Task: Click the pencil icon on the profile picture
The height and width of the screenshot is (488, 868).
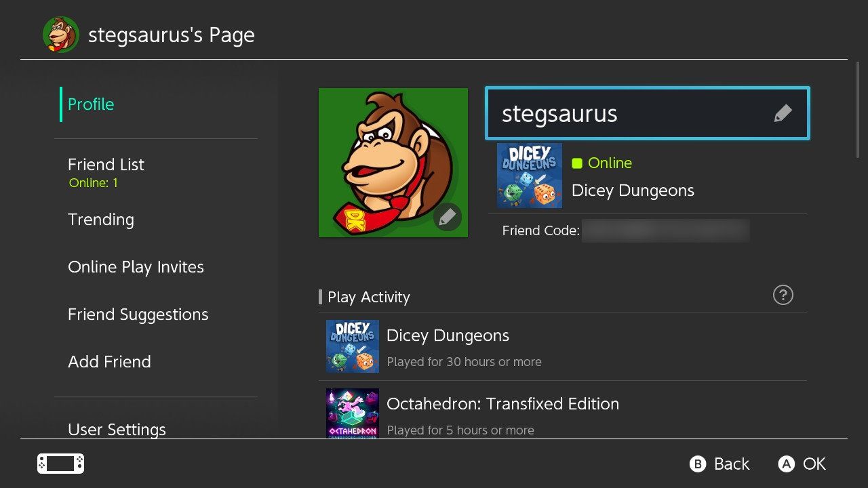Action: point(447,218)
